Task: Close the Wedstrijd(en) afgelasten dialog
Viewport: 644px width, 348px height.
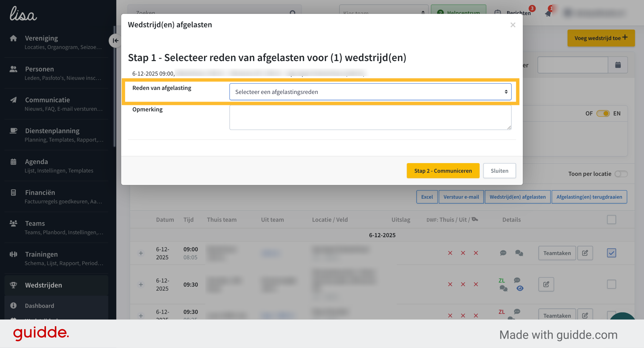Action: click(x=513, y=25)
